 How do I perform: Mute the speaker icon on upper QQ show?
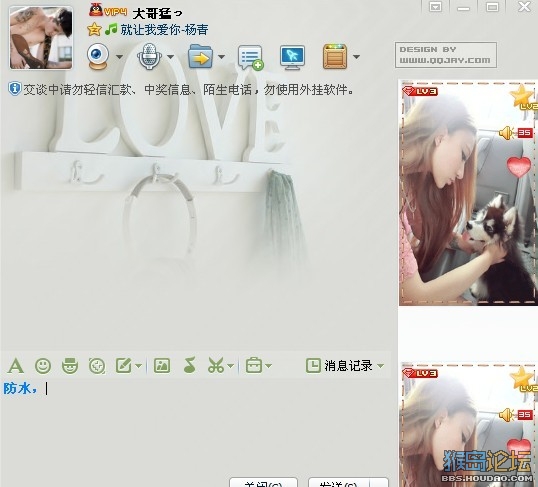coord(506,133)
